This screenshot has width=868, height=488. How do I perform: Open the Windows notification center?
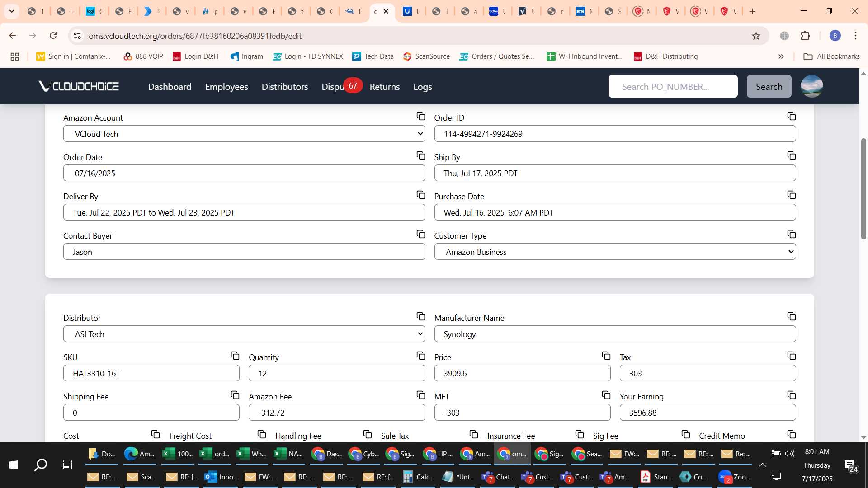pos(851,466)
